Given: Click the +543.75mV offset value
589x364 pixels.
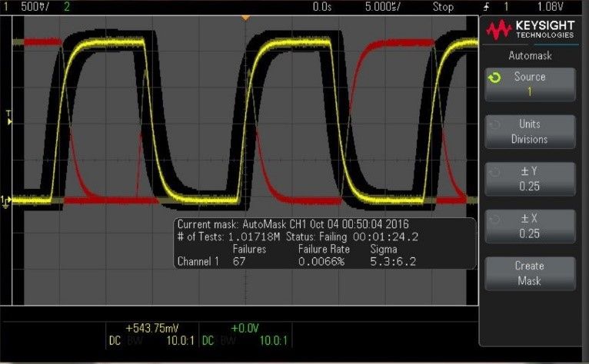Looking at the screenshot, I should [x=151, y=329].
